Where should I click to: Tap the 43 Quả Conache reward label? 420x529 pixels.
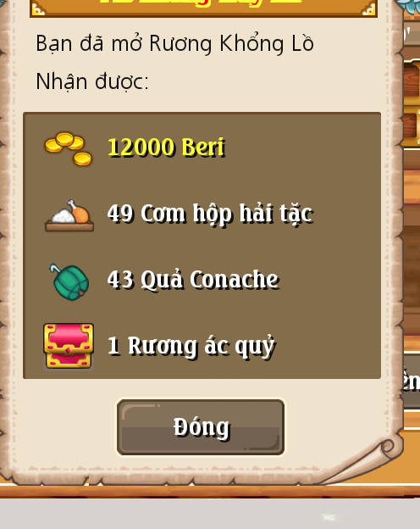193,280
